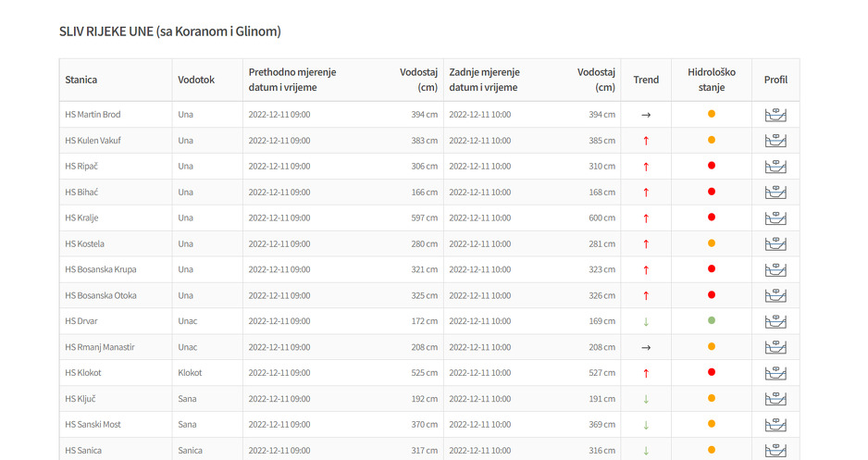
Task: Click the profile icon for HS Ripač
Action: click(x=775, y=167)
